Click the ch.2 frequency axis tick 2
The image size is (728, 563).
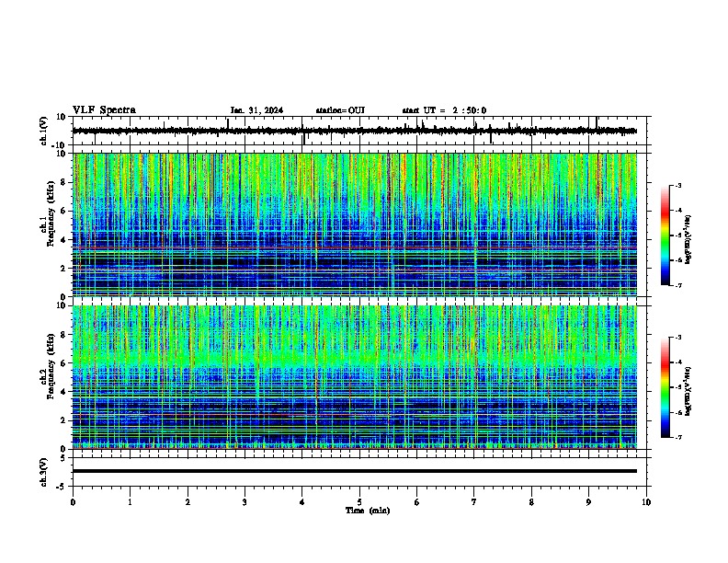click(x=64, y=420)
